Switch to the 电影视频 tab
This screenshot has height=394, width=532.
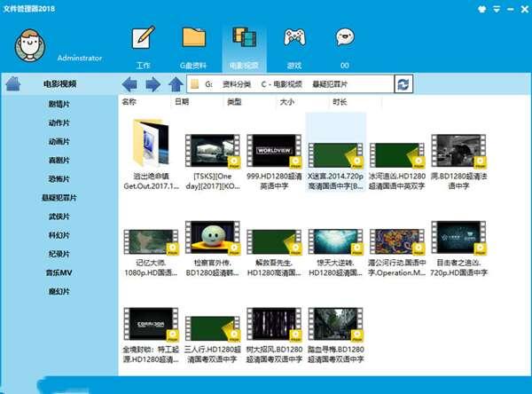coord(243,44)
